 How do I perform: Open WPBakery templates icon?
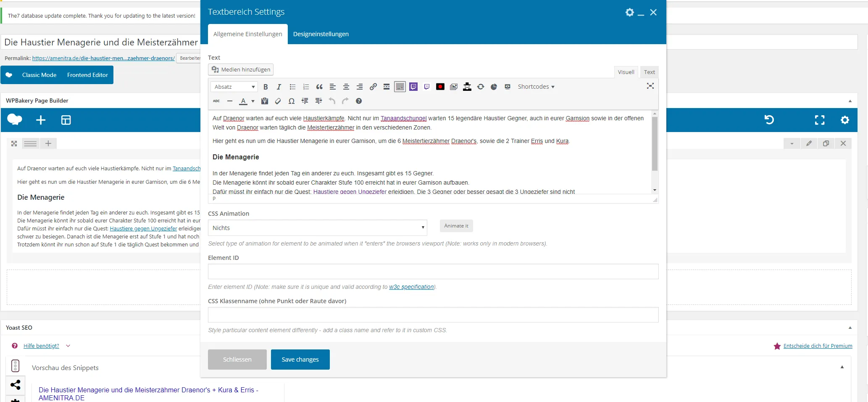tap(66, 120)
